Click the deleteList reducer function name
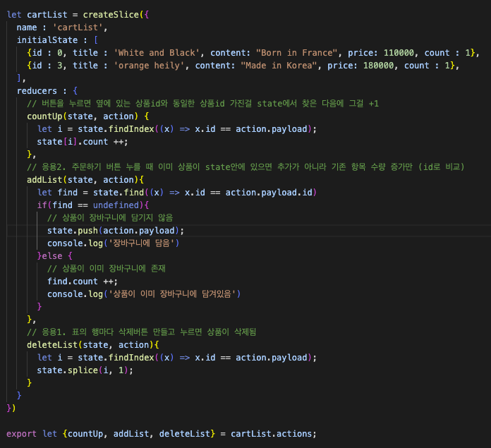491x448 pixels. pos(52,345)
